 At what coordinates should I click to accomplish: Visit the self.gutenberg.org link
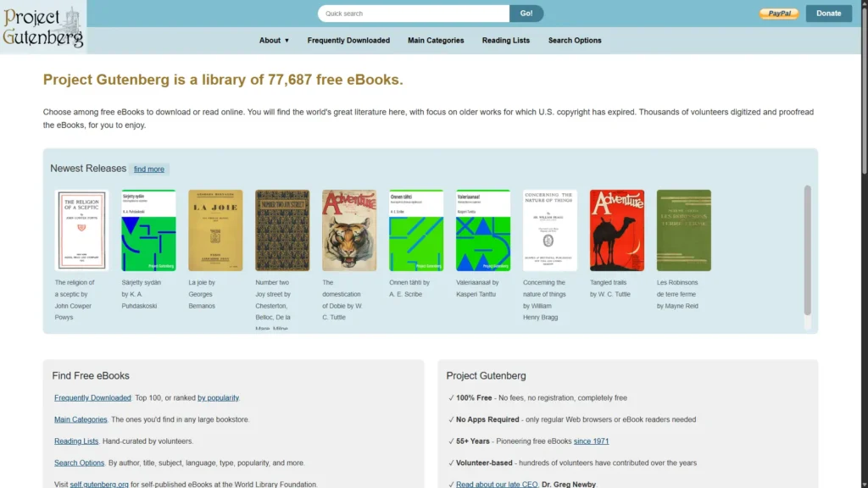[99, 484]
